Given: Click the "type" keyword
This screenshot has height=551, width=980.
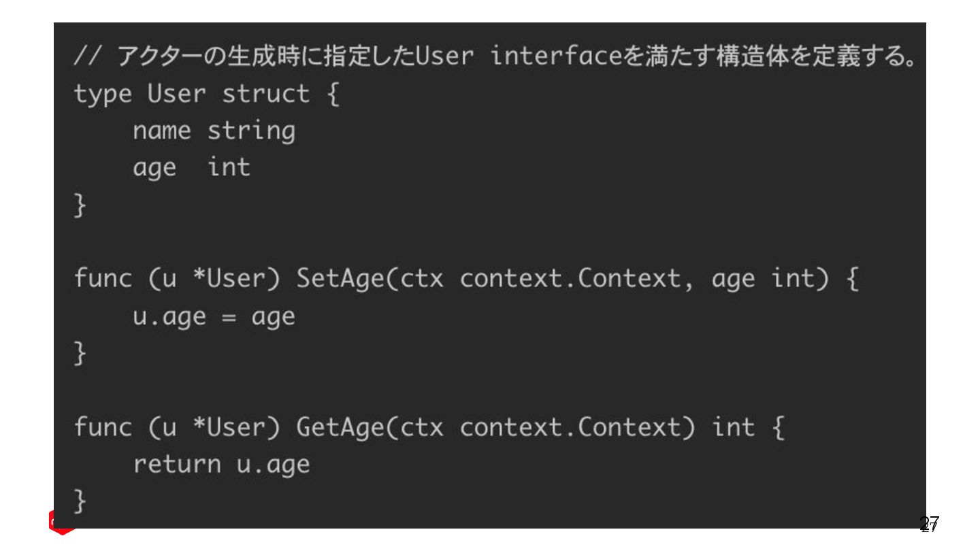Looking at the screenshot, I should (x=103, y=94).
